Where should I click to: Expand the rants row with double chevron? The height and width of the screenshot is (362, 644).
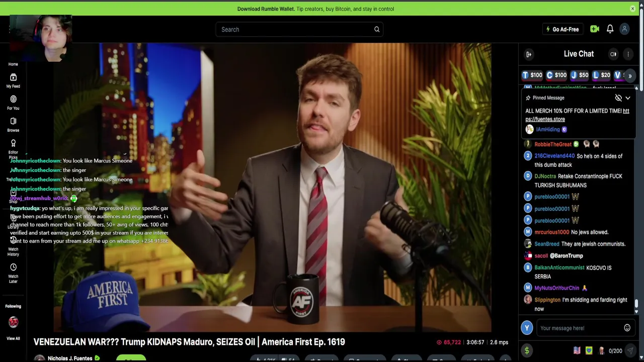pyautogui.click(x=630, y=75)
